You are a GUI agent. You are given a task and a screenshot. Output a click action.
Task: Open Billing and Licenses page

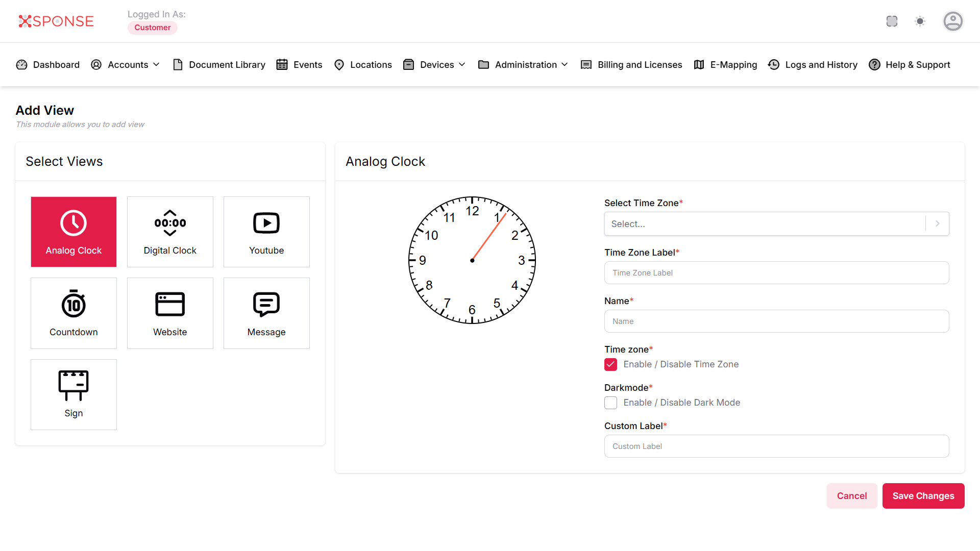point(632,65)
